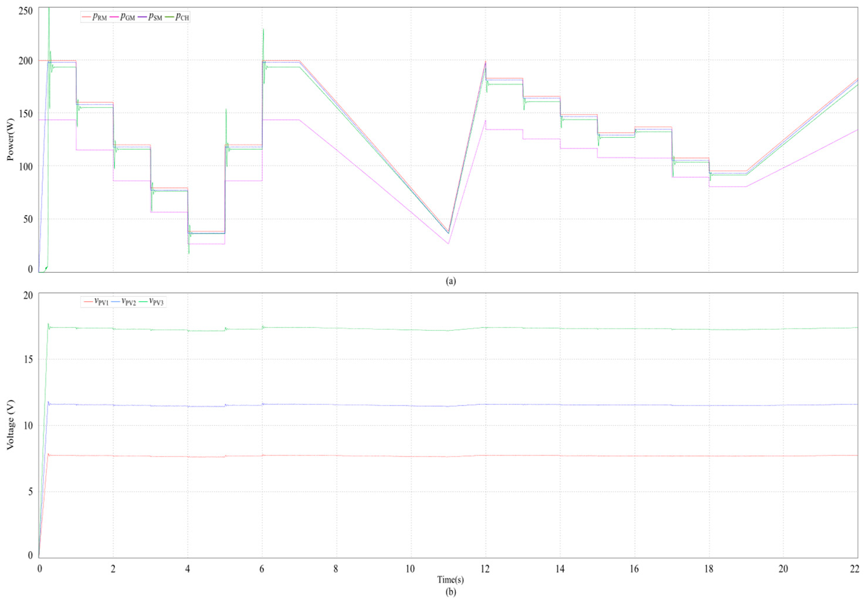Screen dimensions: 868x602
Task: Click the pCH legend entry
Action: pyautogui.click(x=177, y=17)
